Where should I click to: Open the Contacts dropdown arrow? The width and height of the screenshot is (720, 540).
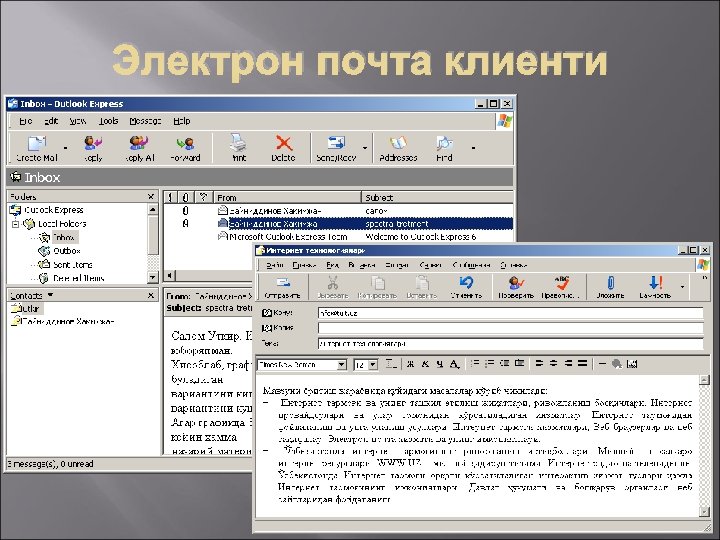[x=51, y=295]
